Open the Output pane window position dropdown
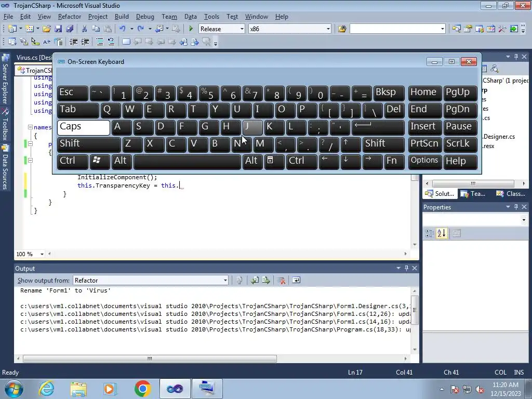The image size is (532, 399). click(x=398, y=268)
